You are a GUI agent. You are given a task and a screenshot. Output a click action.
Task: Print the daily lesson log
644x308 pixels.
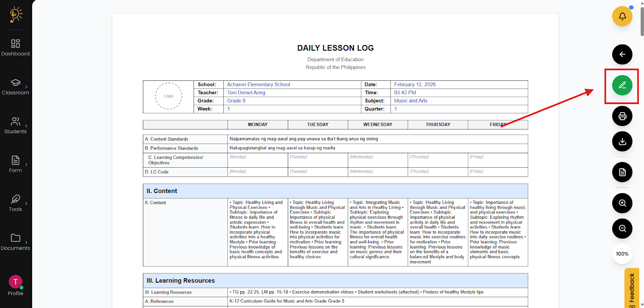point(622,116)
